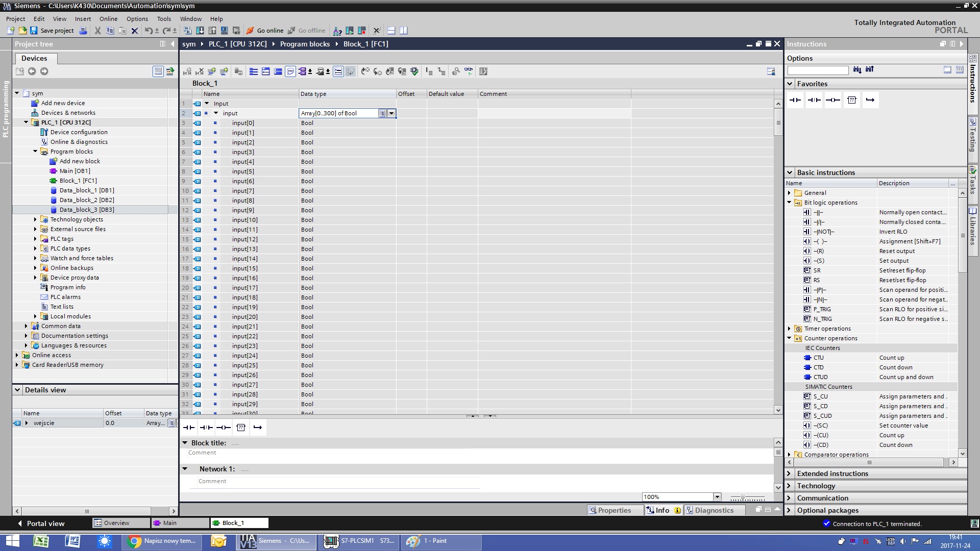Click the Print icon in the toolbar
The image size is (980, 551).
83,31
